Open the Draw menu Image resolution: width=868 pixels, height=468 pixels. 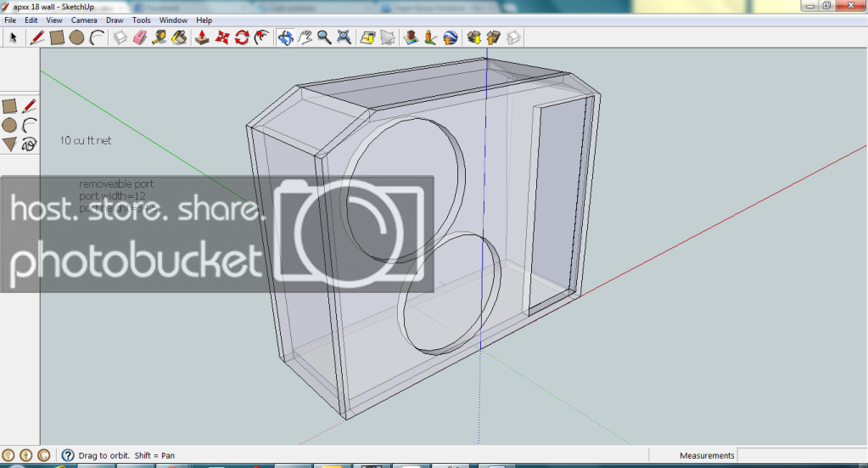[x=115, y=20]
